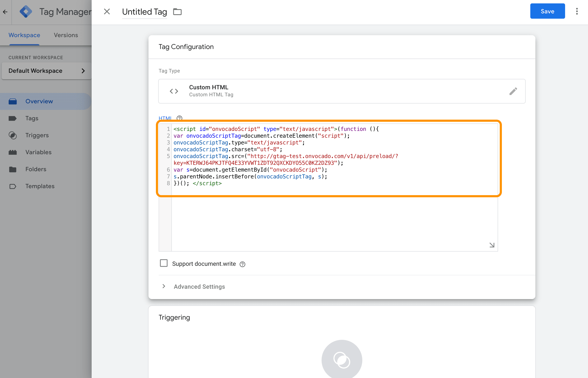Click inside the HTML code editor
588x378 pixels.
[x=328, y=188]
